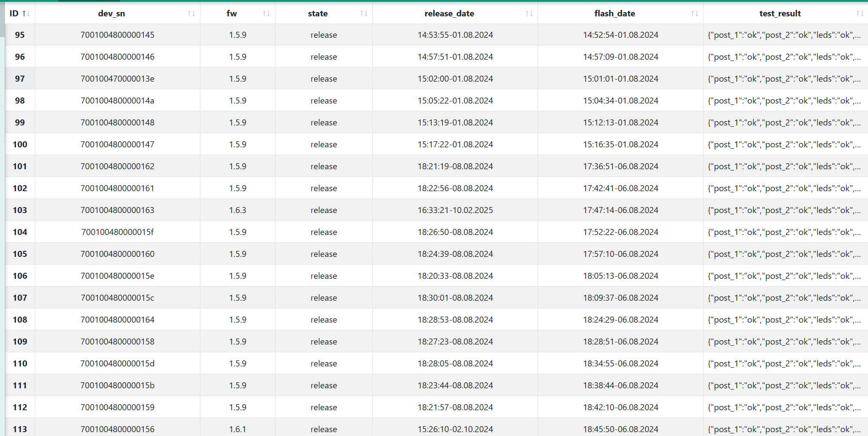Screen dimensions: 868x436
Task: Click sort arrows in state header
Action: [x=364, y=14]
